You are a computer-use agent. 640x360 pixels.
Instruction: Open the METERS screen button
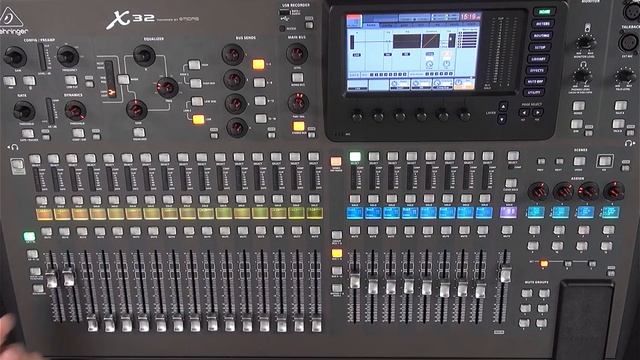click(x=542, y=24)
